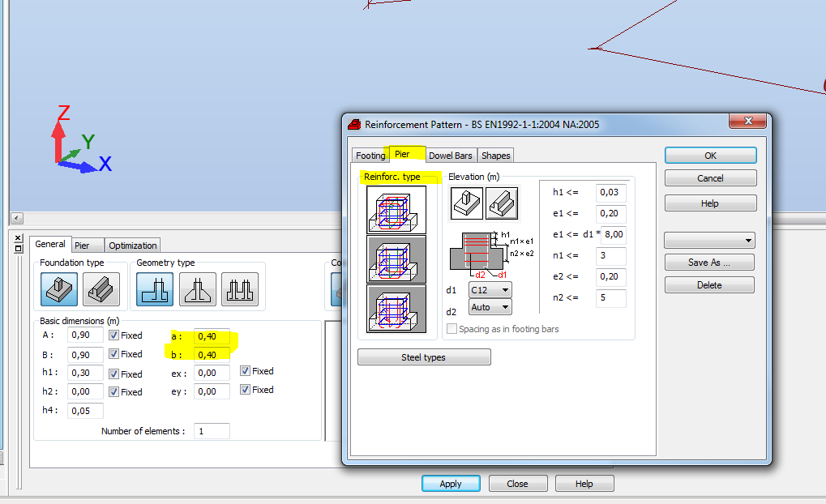Enable Spacing as in footing bars
Viewport: 826px width, 504px height.
click(x=451, y=327)
